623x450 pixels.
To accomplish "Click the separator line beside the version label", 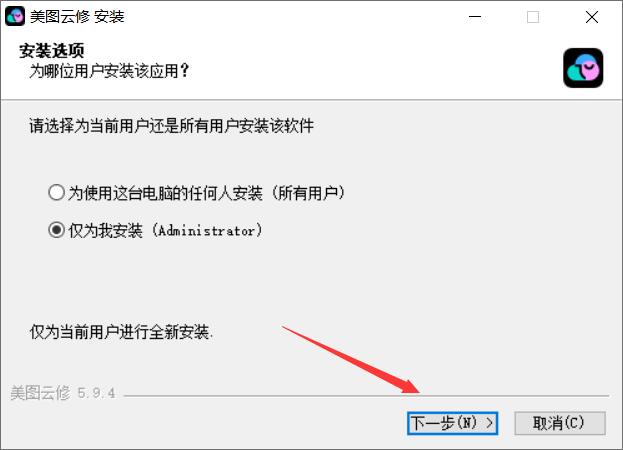I will (x=366, y=396).
